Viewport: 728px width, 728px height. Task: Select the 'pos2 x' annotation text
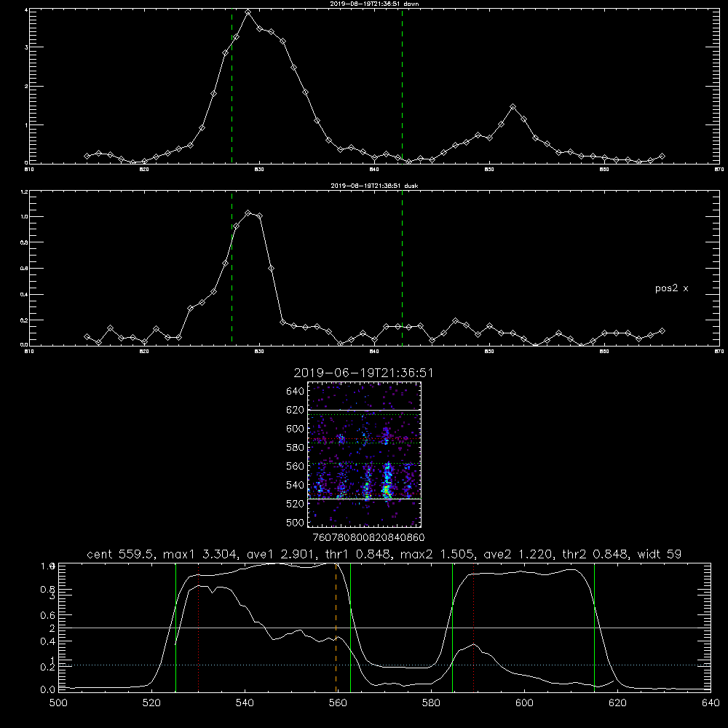pos(671,288)
